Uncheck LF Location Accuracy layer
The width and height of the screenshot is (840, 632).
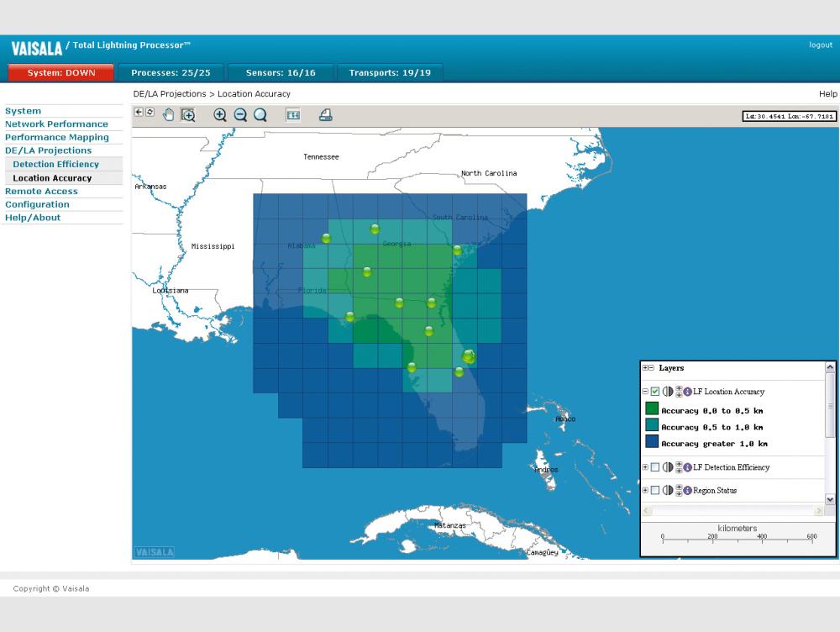[x=655, y=392]
